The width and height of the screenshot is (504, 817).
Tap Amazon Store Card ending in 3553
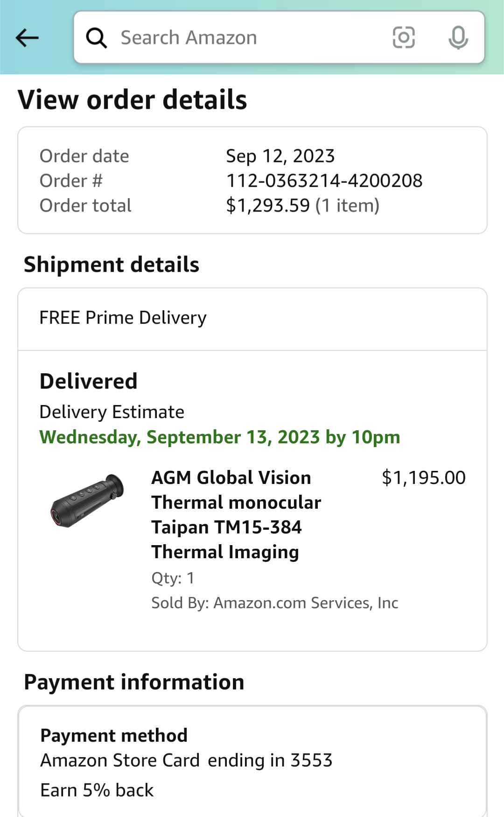pos(186,760)
